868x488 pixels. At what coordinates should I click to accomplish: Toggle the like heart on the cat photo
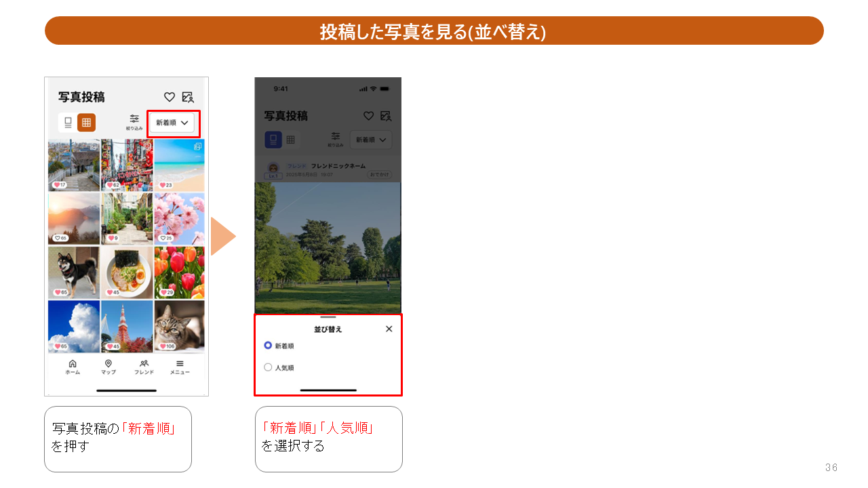(x=163, y=346)
